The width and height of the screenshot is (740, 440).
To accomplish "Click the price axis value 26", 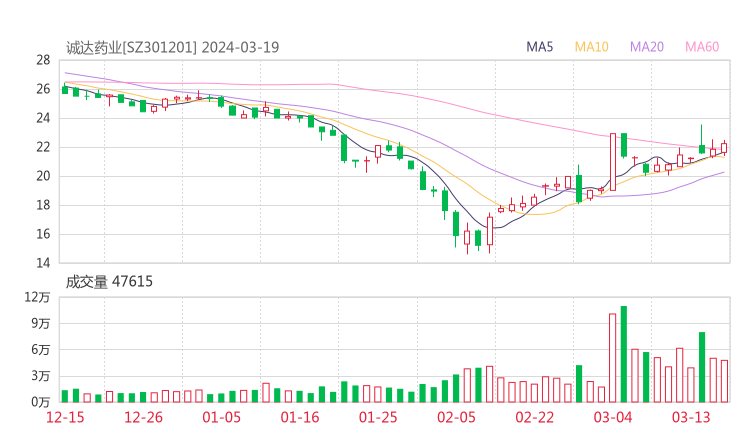I will pyautogui.click(x=43, y=89).
